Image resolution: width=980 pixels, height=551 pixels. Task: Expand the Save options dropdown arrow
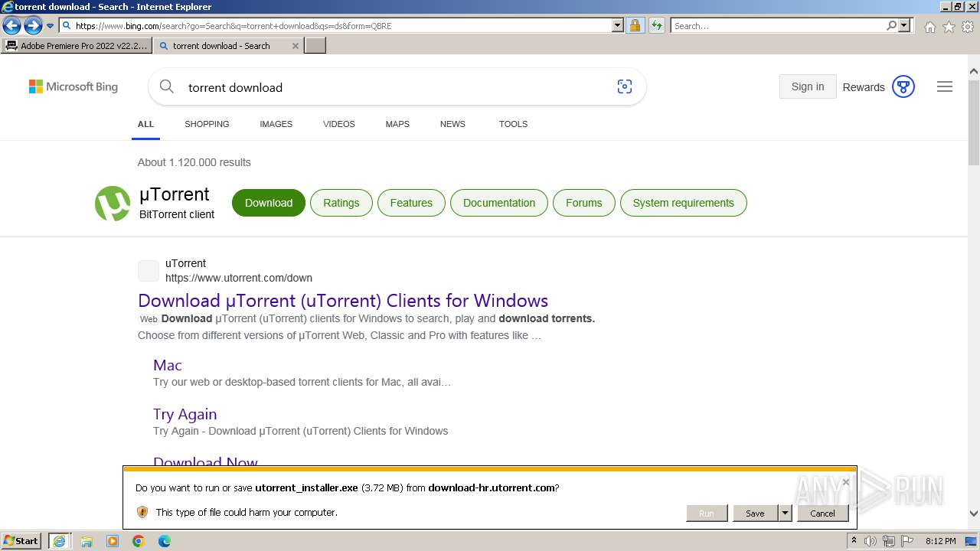click(785, 514)
